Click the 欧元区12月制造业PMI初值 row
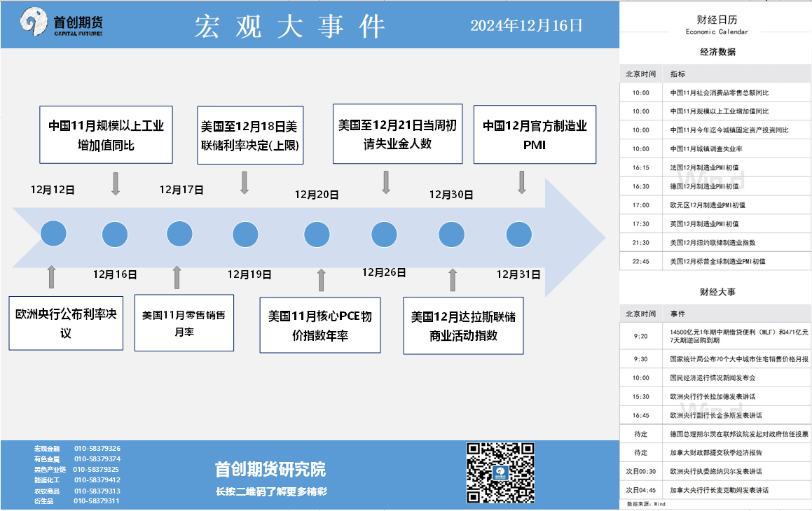 tap(715, 205)
